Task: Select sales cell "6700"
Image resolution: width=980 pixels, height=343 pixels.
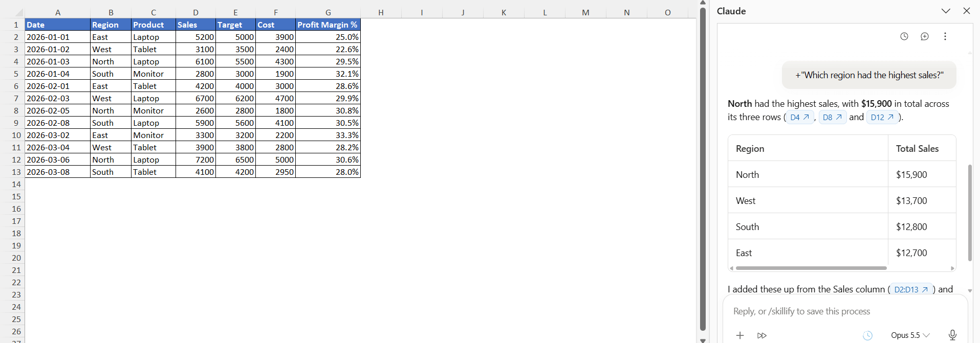Action: coord(195,98)
